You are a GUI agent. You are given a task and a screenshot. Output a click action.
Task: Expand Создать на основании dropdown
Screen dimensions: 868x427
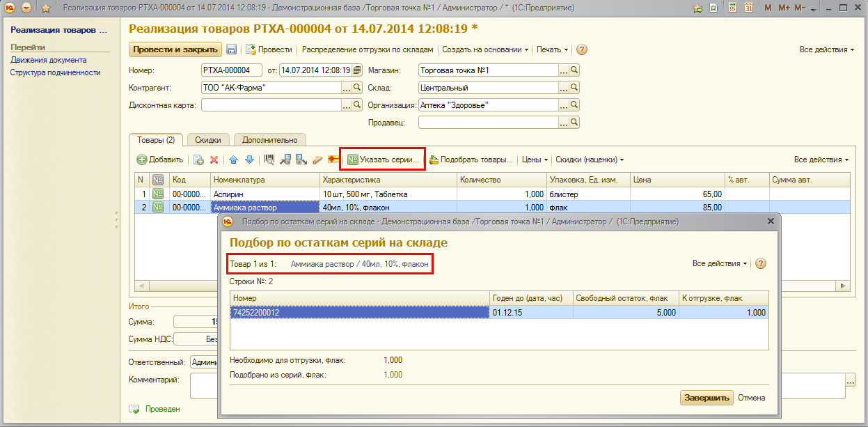[485, 49]
